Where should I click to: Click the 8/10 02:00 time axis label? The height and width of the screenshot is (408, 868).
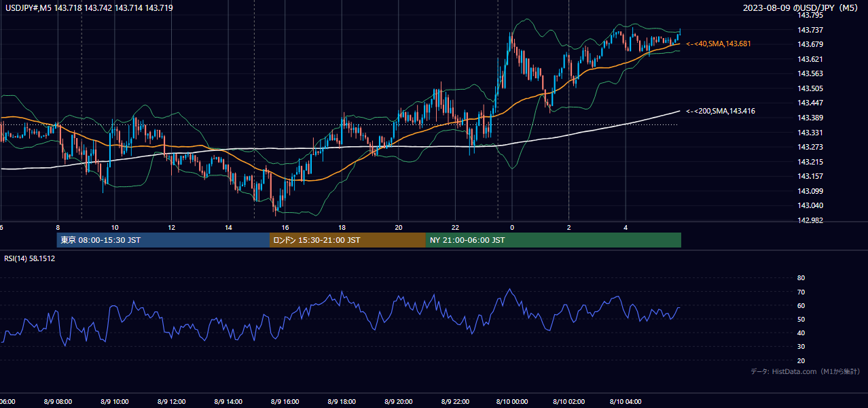(x=568, y=402)
